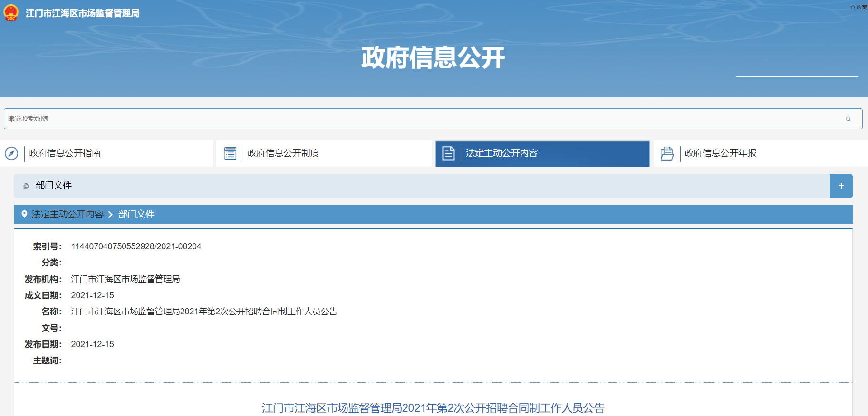The height and width of the screenshot is (416, 868).
Task: Open the 部门文件 panel header label
Action: pos(53,186)
